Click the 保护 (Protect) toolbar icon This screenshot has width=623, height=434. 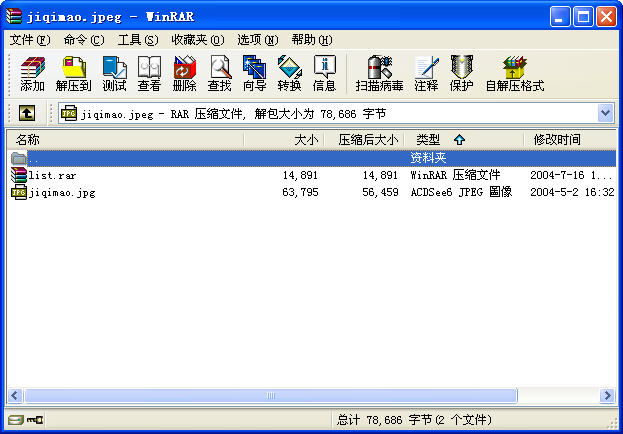click(461, 74)
